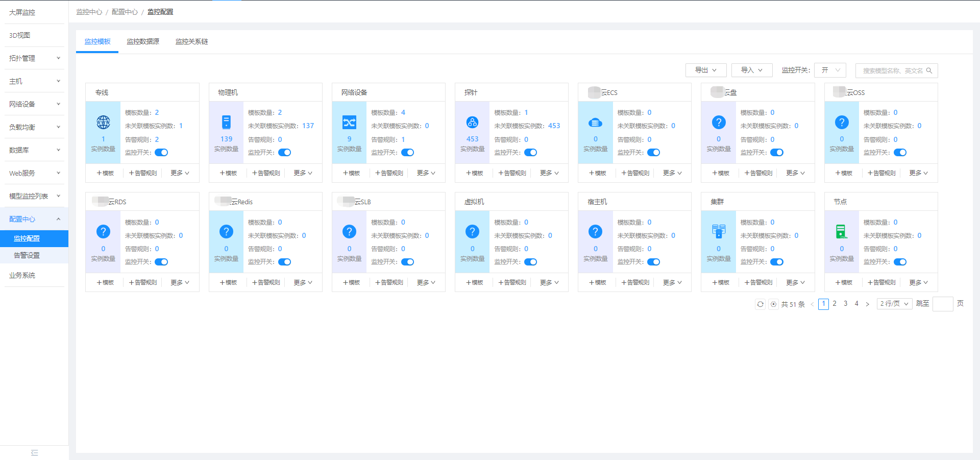Click the globe icon on 专线 card
Image resolution: width=980 pixels, height=460 pixels.
pyautogui.click(x=103, y=122)
